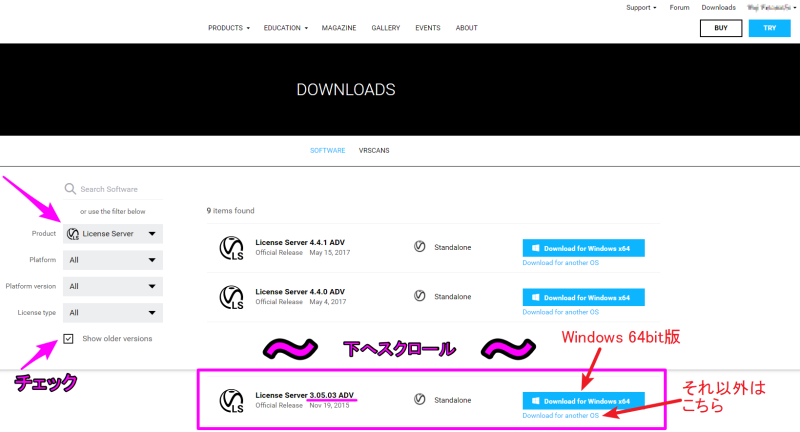Open the License type dropdown

[x=113, y=313]
